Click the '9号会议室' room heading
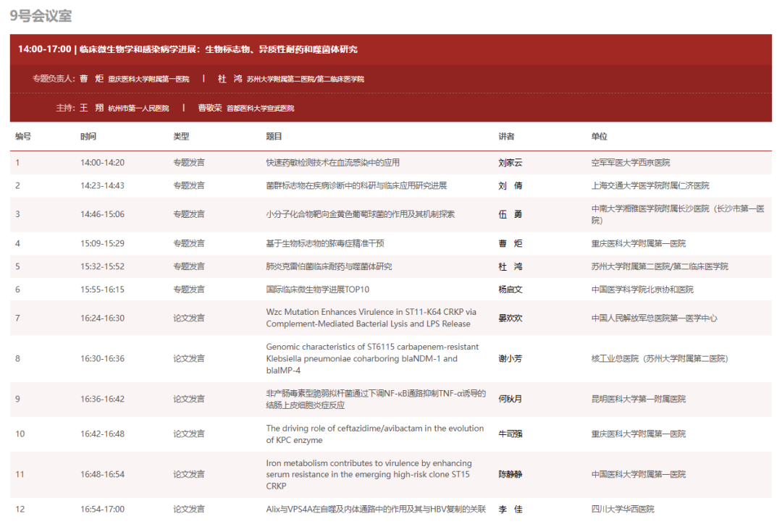782x532 pixels. click(41, 15)
